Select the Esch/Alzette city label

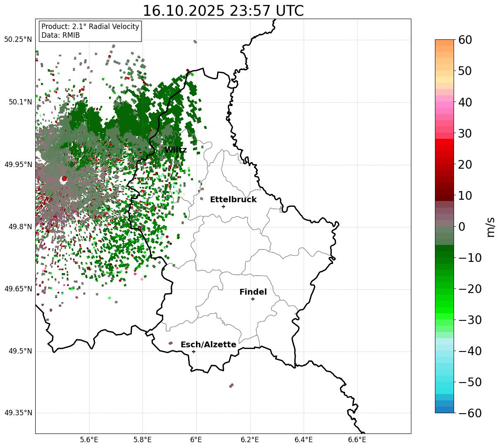208,345
